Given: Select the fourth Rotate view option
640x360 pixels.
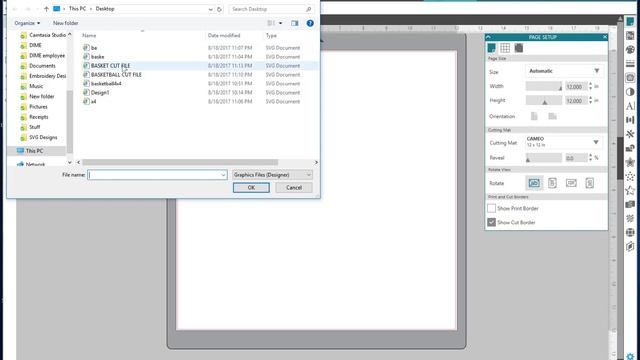Looking at the screenshot, I should coord(589,183).
